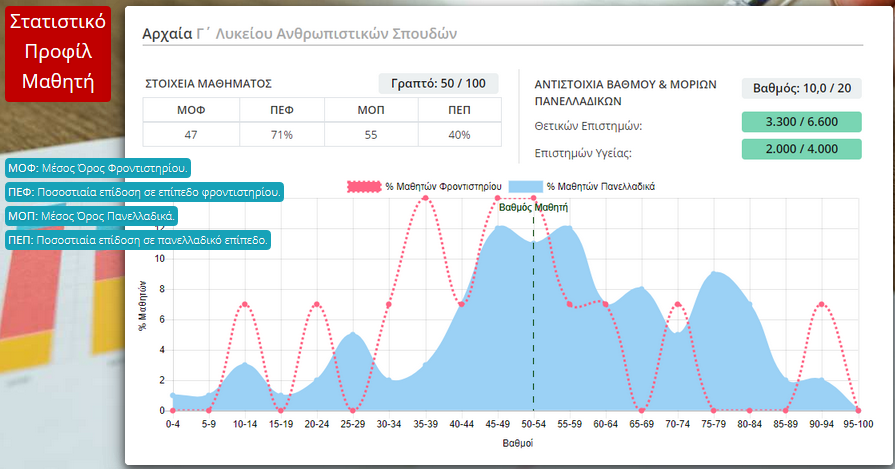Viewport: 895px width, 469px height.
Task: Click the ΜΟΦ table column header
Action: point(191,110)
